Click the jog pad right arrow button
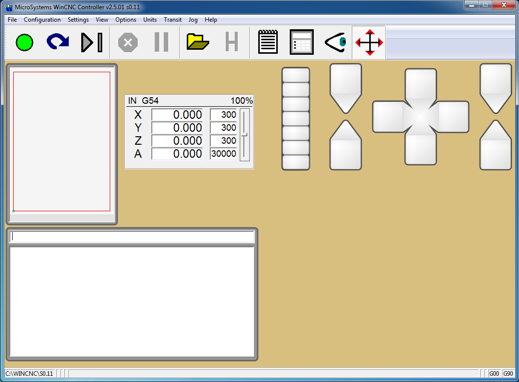This screenshot has width=519, height=382. 453,117
